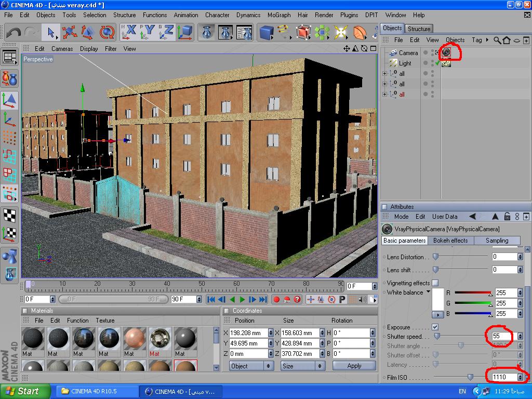Enable Vignetting effects checkbox
The width and height of the screenshot is (532, 399).
[x=435, y=283]
